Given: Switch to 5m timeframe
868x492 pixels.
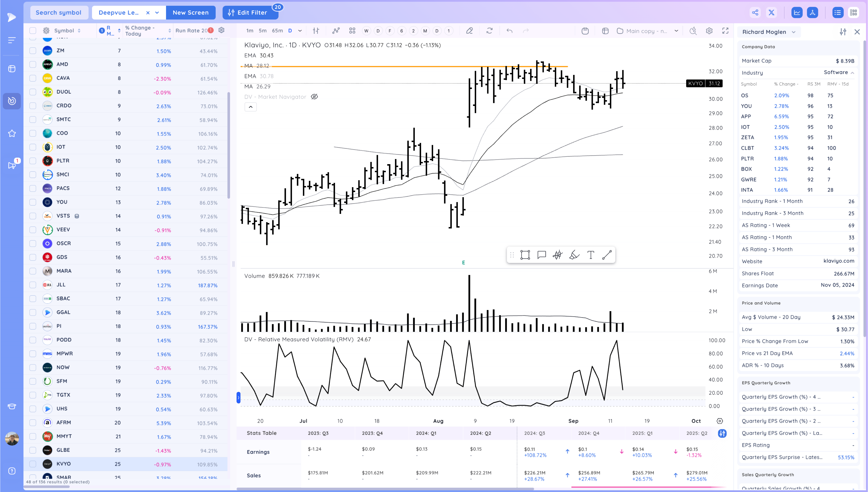Looking at the screenshot, I should pos(262,31).
